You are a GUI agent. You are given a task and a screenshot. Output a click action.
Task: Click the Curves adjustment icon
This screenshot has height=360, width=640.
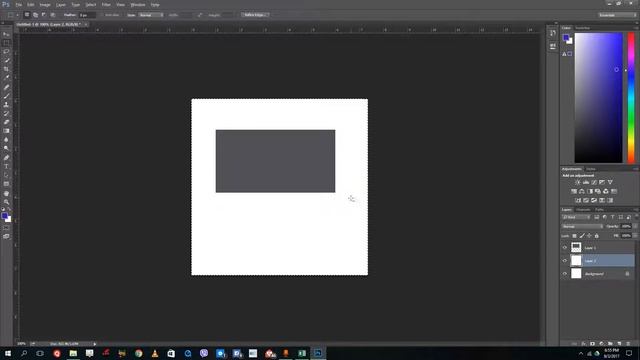tap(594, 182)
